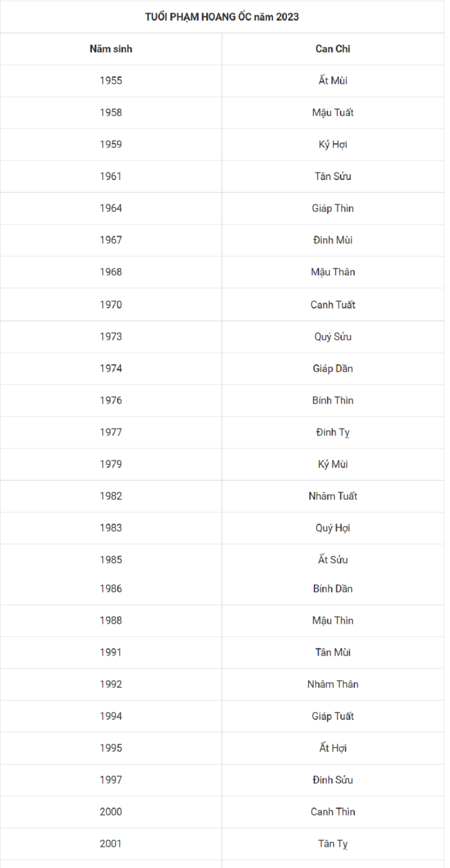The height and width of the screenshot is (868, 450).
Task: Select the year 1995 cell
Action: pyautogui.click(x=111, y=748)
